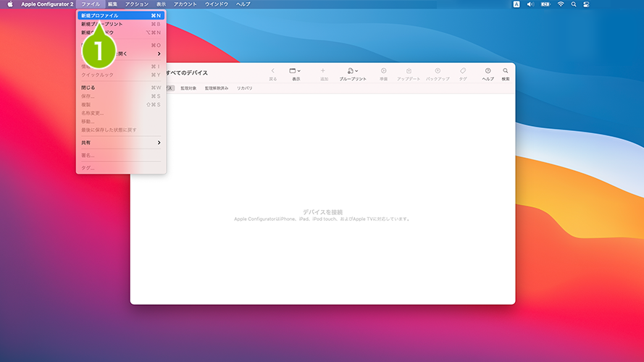Switch to the リカバリ tab

click(244, 88)
